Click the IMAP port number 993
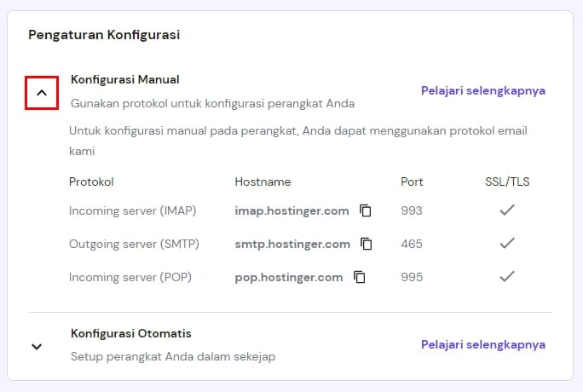The width and height of the screenshot is (583, 392). tap(411, 210)
